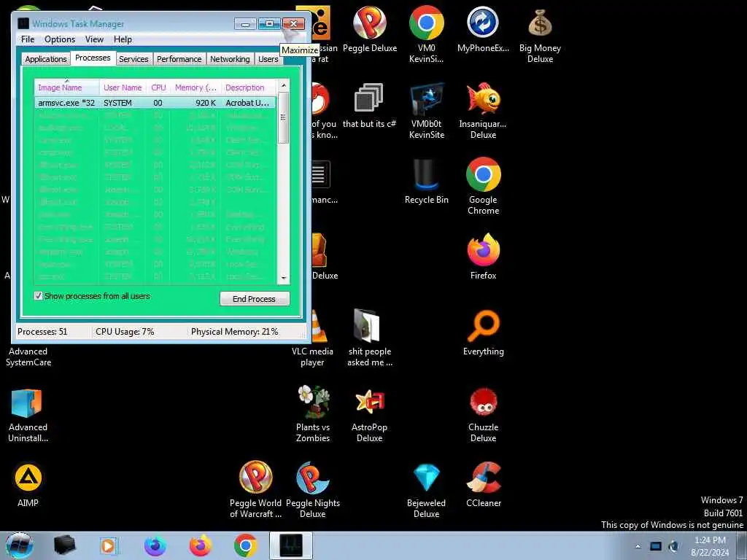Open the Help menu
Screen dimensions: 747x560
point(123,39)
